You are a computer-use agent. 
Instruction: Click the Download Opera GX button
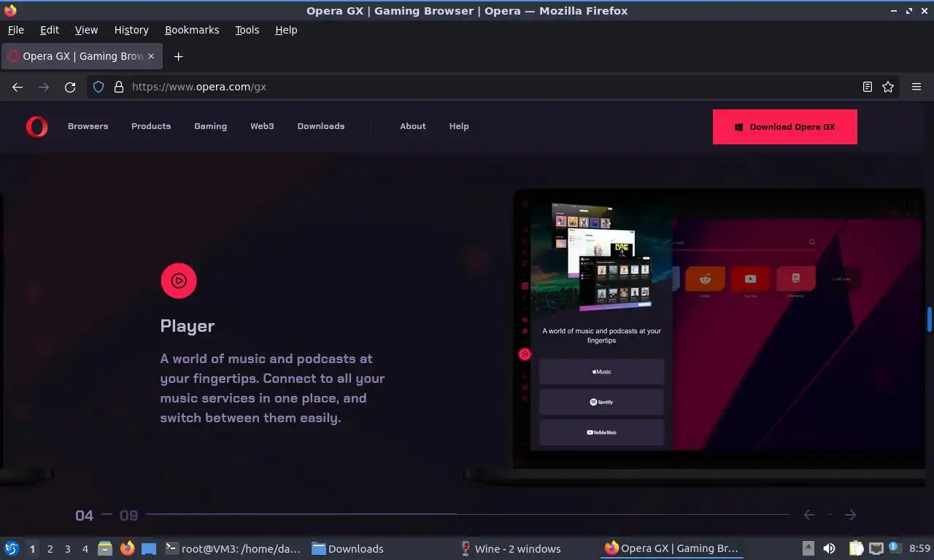pyautogui.click(x=784, y=127)
